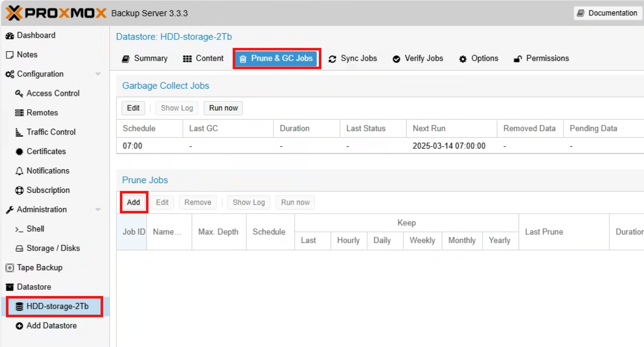Screen dimensions: 644x347
Task: Click the Permissions unlock icon
Action: tap(518, 59)
